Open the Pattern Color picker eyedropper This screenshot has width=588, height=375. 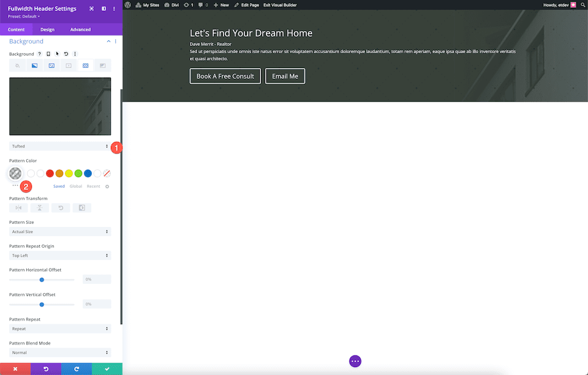pos(15,174)
